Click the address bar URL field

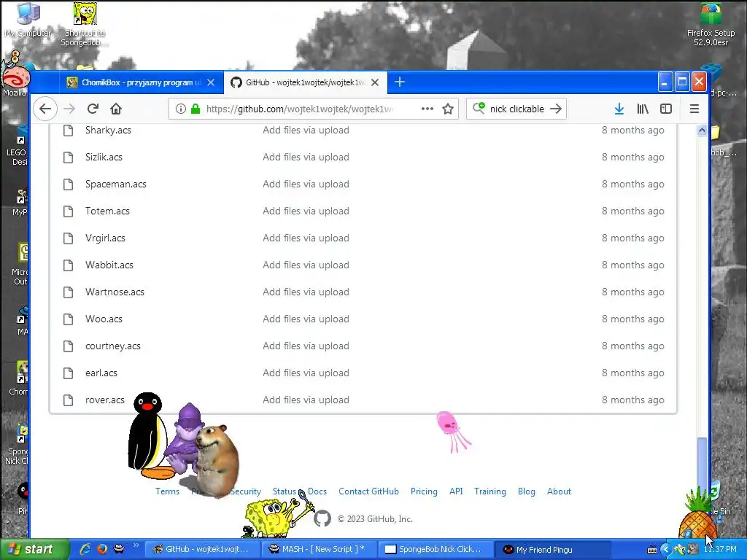(312, 109)
